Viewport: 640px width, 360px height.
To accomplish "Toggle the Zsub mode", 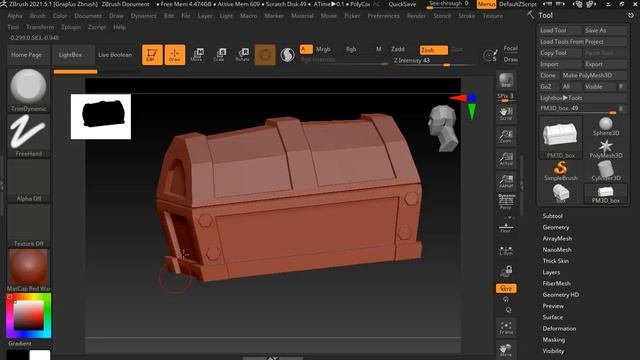I will tap(433, 50).
